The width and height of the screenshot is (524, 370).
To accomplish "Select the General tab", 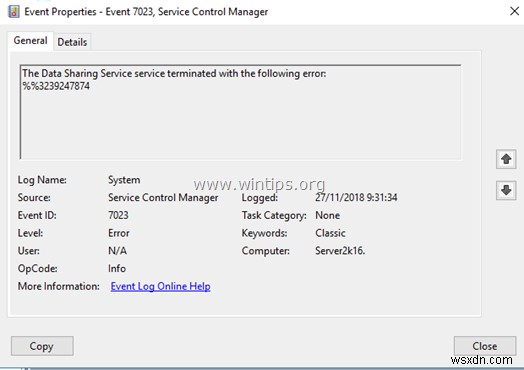I will tap(30, 41).
